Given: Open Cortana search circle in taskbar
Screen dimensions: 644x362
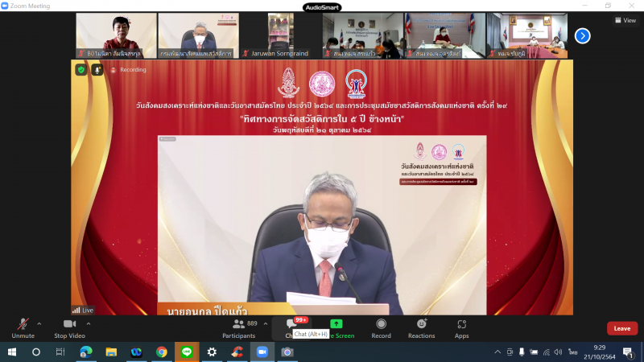Looking at the screenshot, I should coord(36,352).
